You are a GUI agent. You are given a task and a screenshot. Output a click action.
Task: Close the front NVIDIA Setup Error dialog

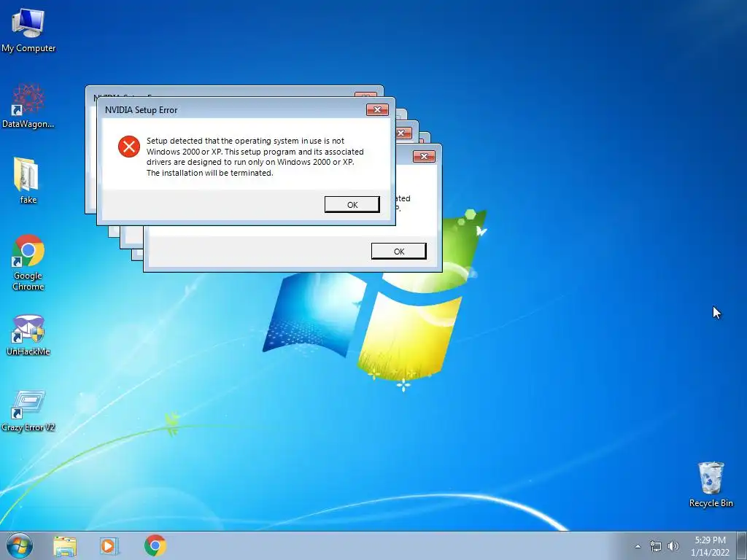(377, 110)
